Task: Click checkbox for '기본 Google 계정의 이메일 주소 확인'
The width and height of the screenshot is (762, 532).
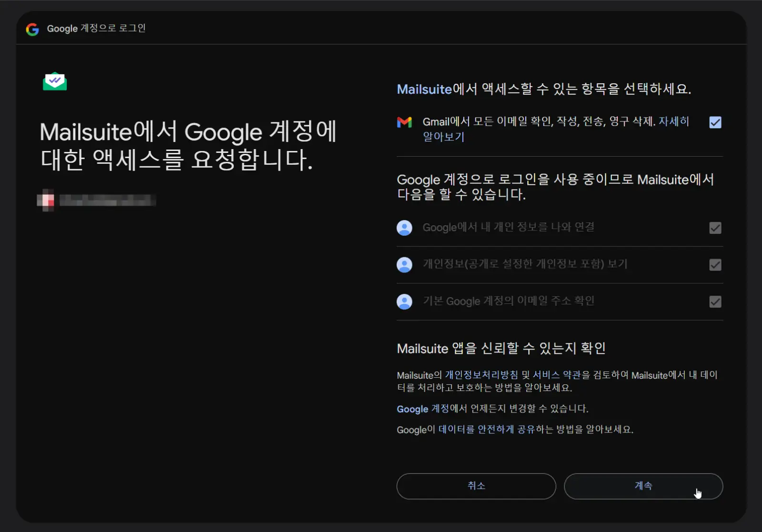Action: click(715, 301)
